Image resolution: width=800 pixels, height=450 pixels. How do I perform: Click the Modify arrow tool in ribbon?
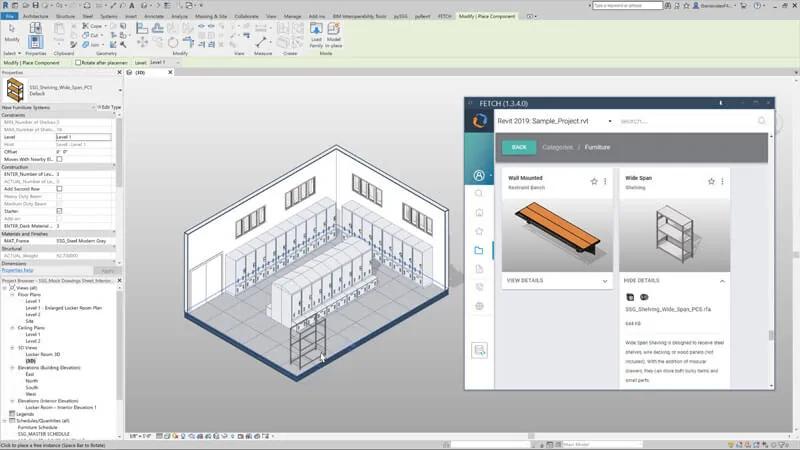tap(12, 29)
